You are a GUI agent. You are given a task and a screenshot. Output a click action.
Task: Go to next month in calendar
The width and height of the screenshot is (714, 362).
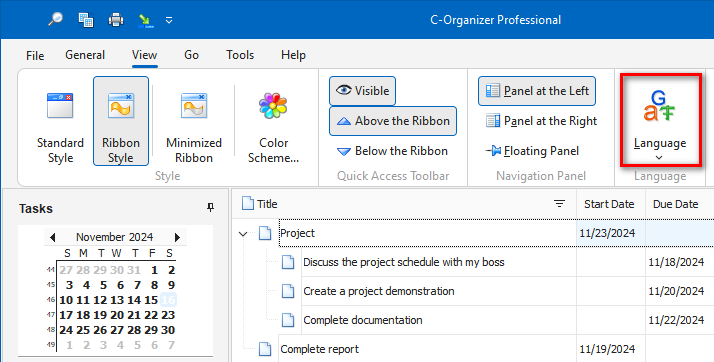coord(177,237)
